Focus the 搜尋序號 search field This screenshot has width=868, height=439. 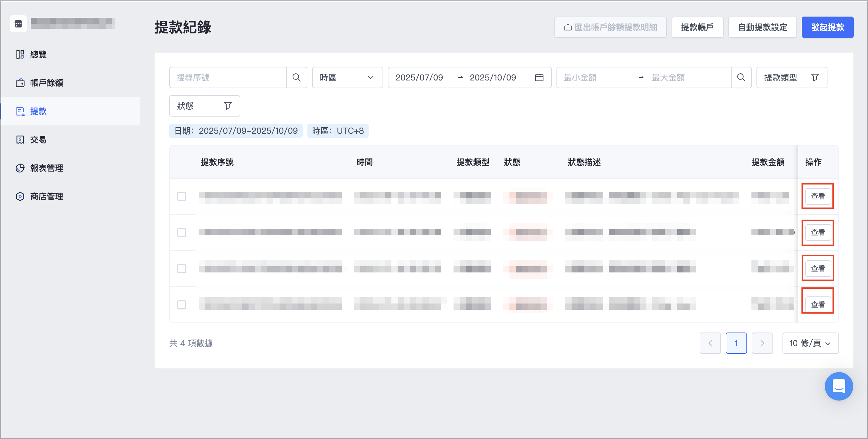[228, 78]
